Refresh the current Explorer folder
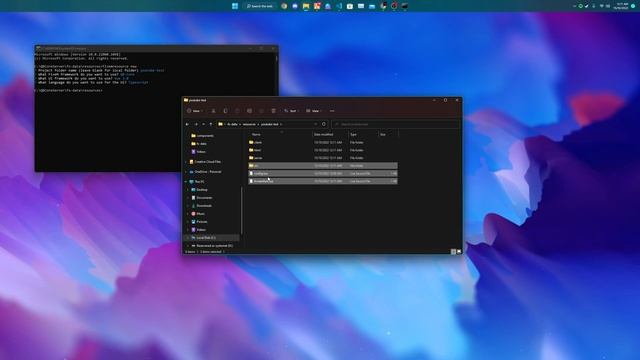This screenshot has width=640, height=360. (x=324, y=124)
